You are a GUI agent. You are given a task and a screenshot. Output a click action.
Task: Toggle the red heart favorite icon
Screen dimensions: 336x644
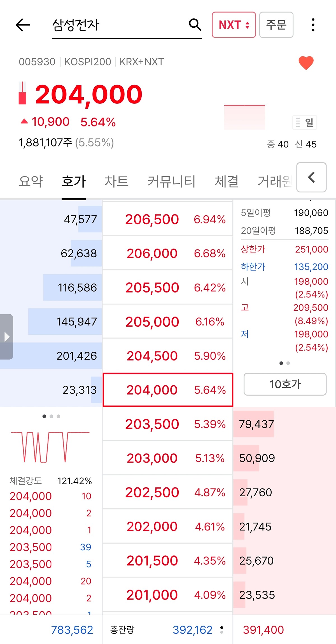pos(306,63)
